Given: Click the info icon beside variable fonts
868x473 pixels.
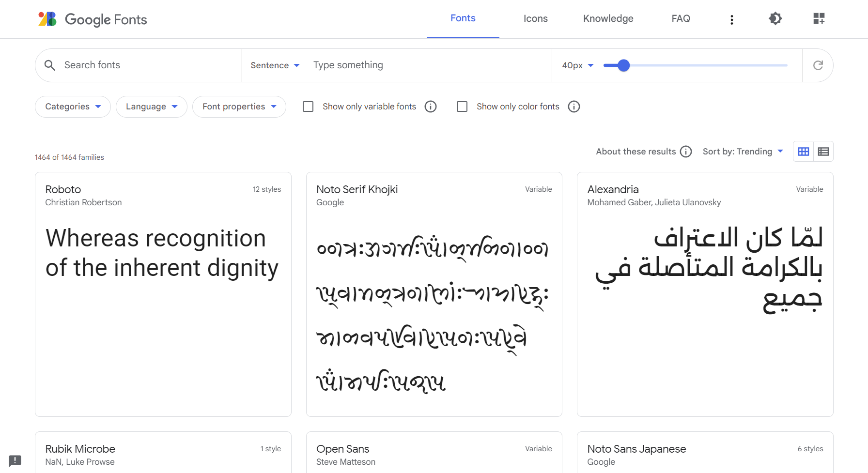Looking at the screenshot, I should point(430,107).
